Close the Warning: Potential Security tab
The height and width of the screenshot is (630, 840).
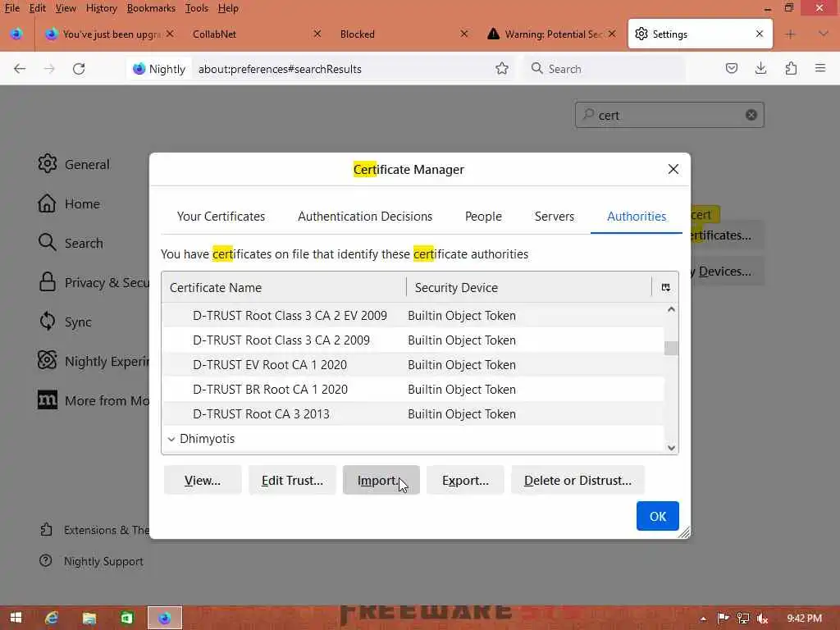coord(612,34)
